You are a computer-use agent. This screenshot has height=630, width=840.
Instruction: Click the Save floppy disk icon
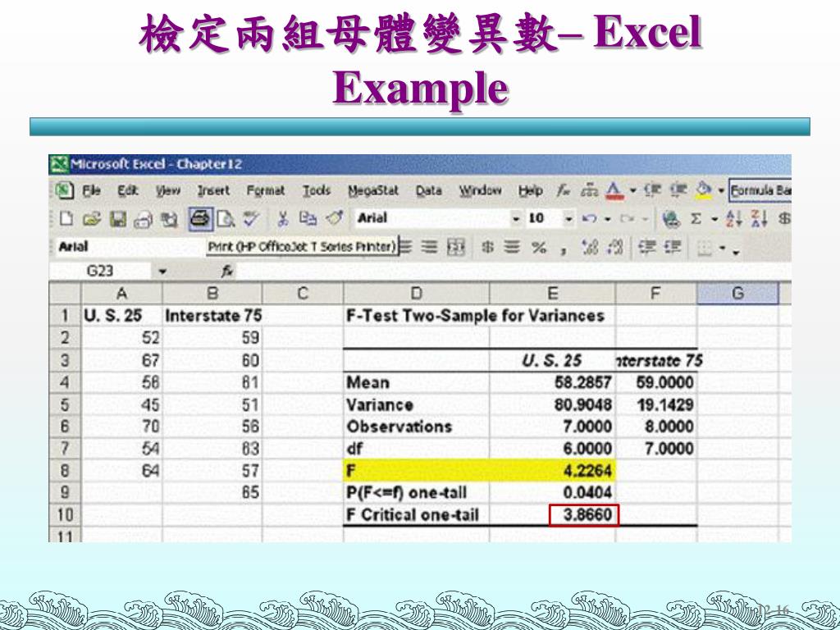click(118, 218)
